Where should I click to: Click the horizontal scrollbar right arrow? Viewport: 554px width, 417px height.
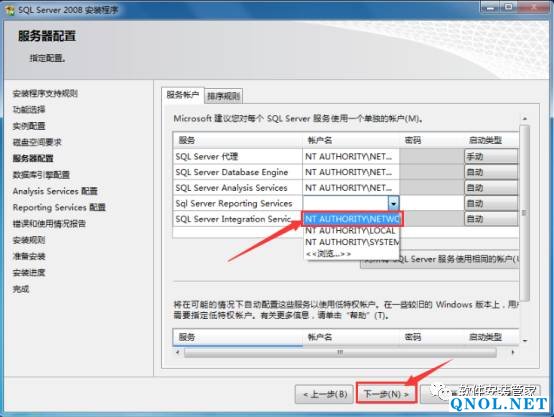[513, 352]
